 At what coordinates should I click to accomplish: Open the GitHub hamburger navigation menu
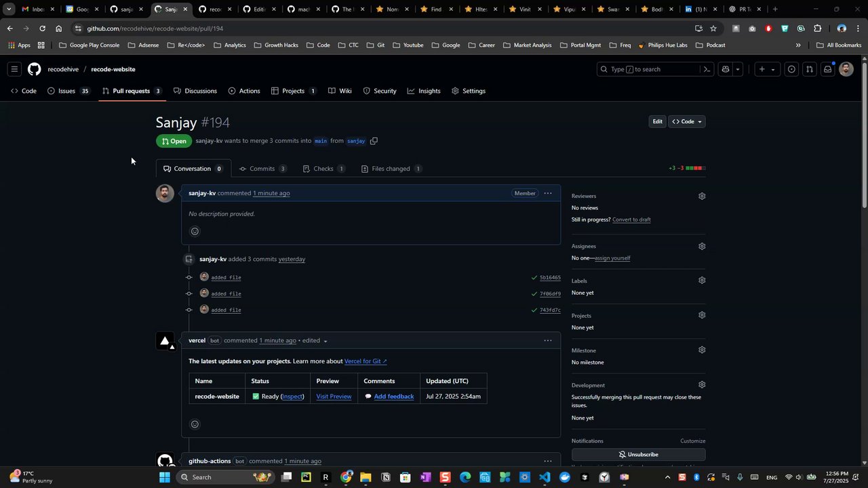tap(14, 69)
